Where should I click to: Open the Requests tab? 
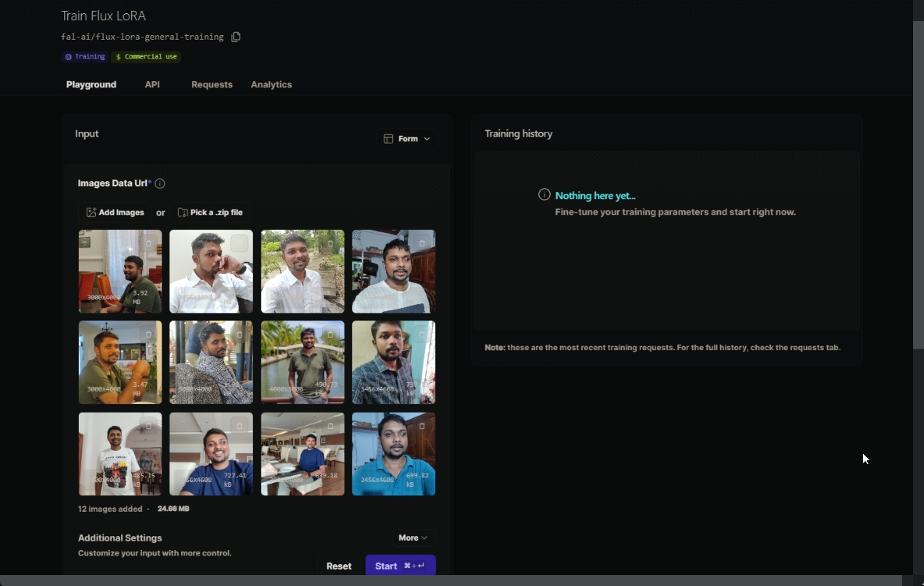[x=212, y=84]
